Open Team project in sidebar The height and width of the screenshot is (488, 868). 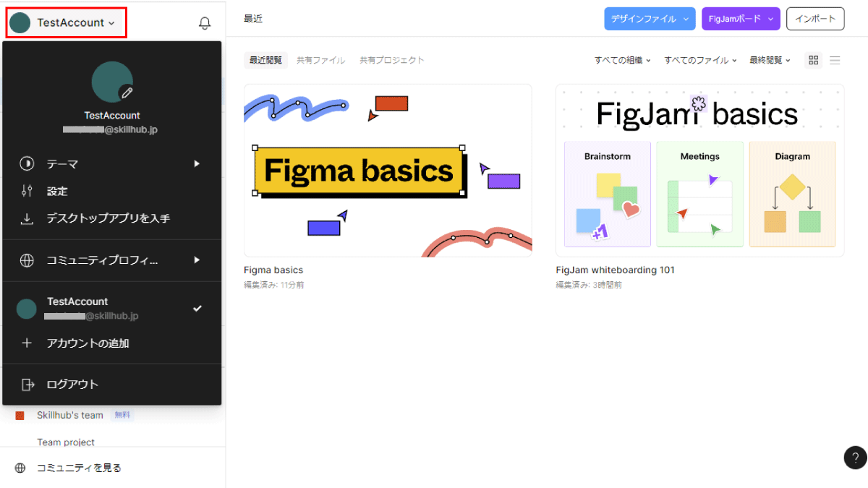point(66,442)
